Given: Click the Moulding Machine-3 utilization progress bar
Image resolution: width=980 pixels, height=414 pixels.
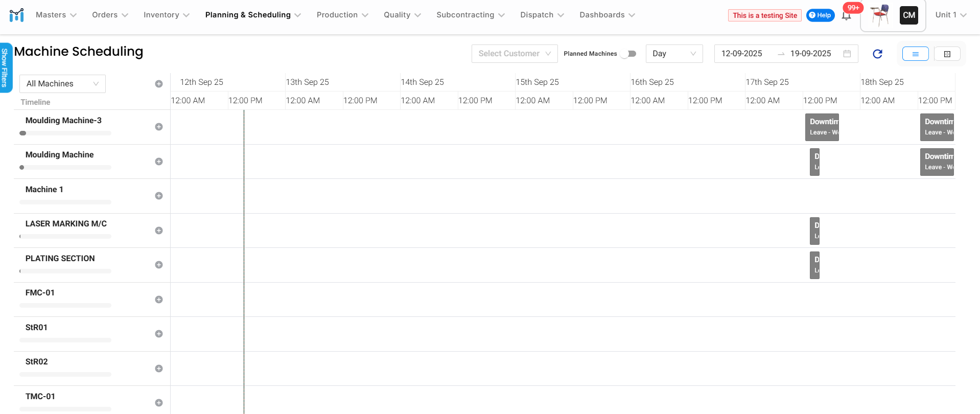Looking at the screenshot, I should (65, 133).
